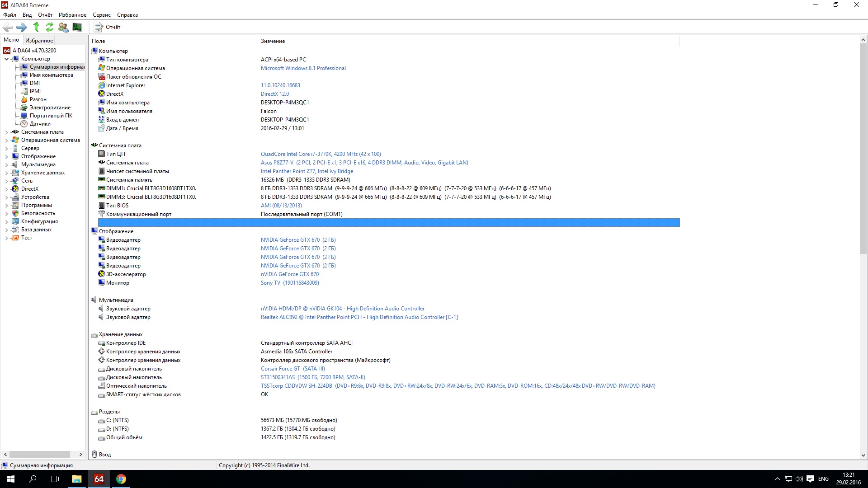Open Microsoft Windows 8.1 Professional link
This screenshot has width=868, height=488.
[303, 68]
